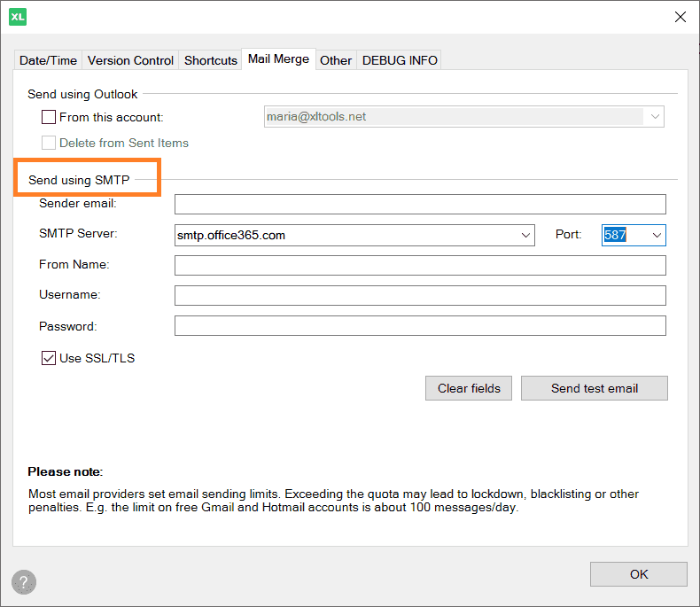Toggle 'Delete from Sent Items' checkbox
The height and width of the screenshot is (607, 700).
pos(49,143)
